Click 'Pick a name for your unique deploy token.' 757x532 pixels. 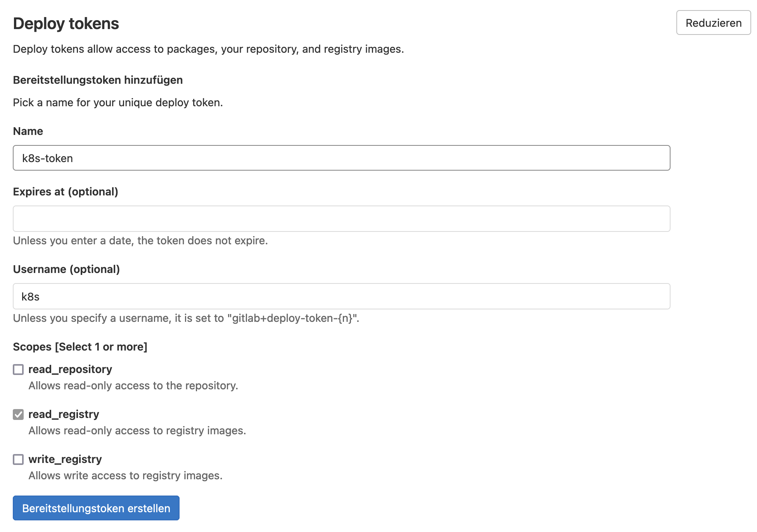pos(118,102)
